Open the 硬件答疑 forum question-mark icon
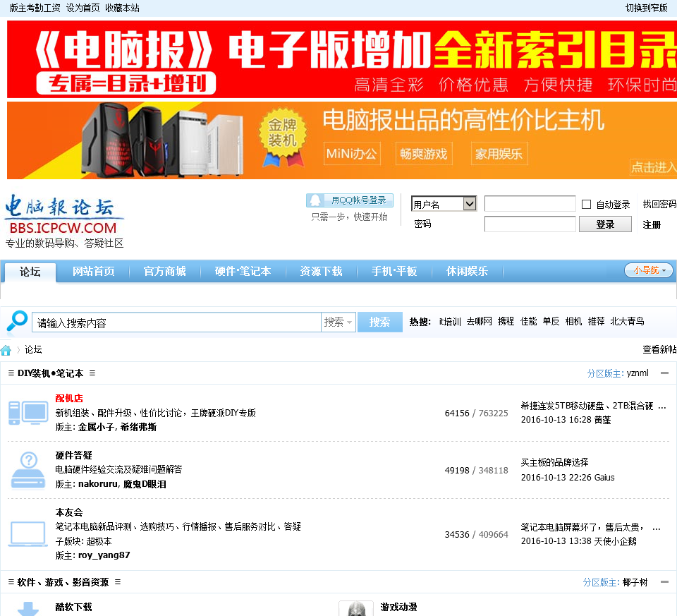Screen dimensions: 677x616 (28, 471)
